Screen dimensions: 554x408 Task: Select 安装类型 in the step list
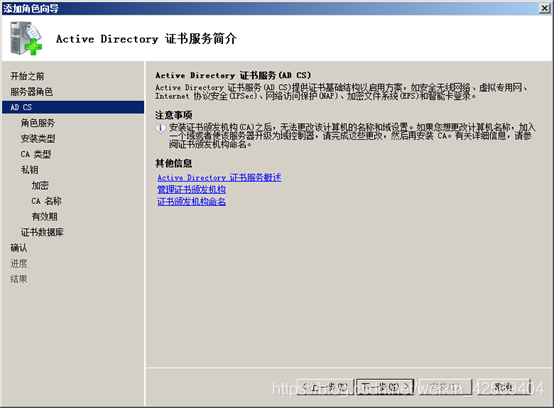pos(38,138)
